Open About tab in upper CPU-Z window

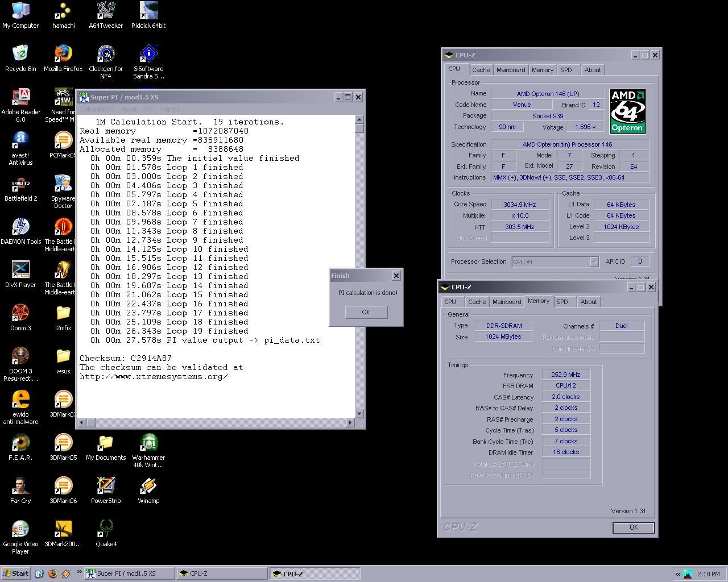[x=592, y=70]
